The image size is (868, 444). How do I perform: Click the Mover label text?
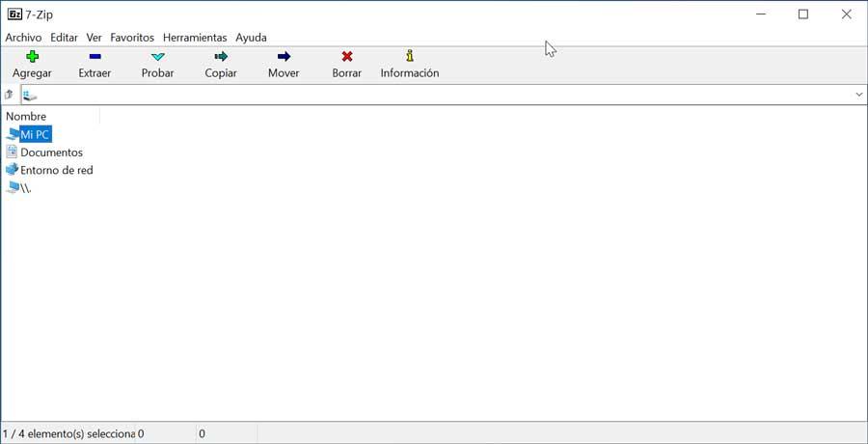point(284,73)
